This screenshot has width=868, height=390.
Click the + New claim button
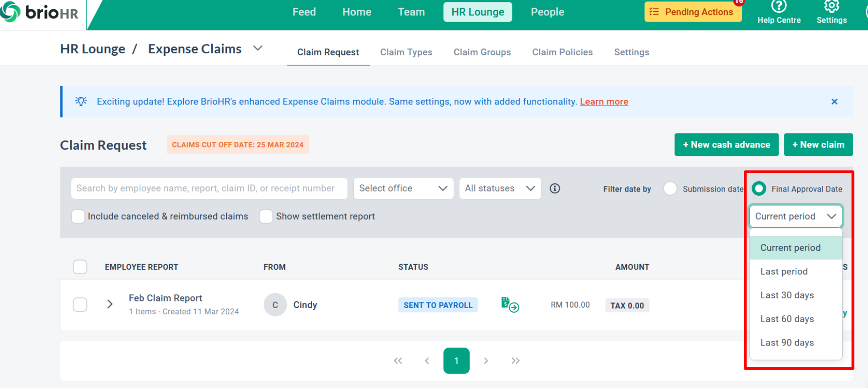coord(818,145)
